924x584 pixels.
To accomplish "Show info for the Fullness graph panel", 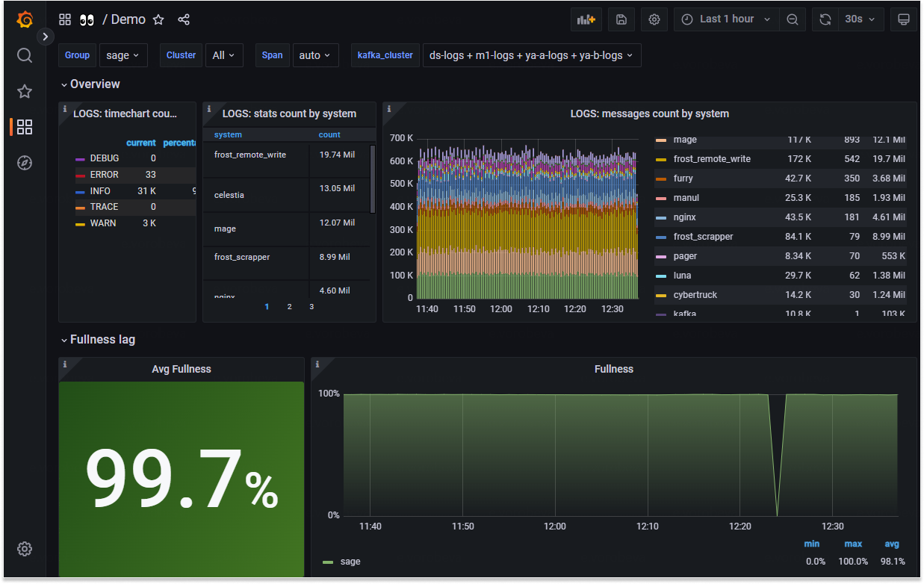I will 317,364.
